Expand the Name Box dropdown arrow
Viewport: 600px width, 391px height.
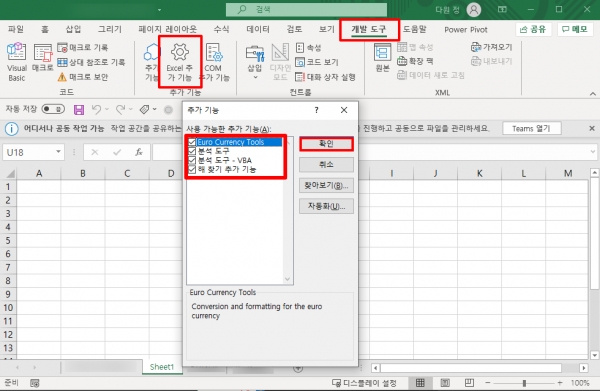click(58, 152)
